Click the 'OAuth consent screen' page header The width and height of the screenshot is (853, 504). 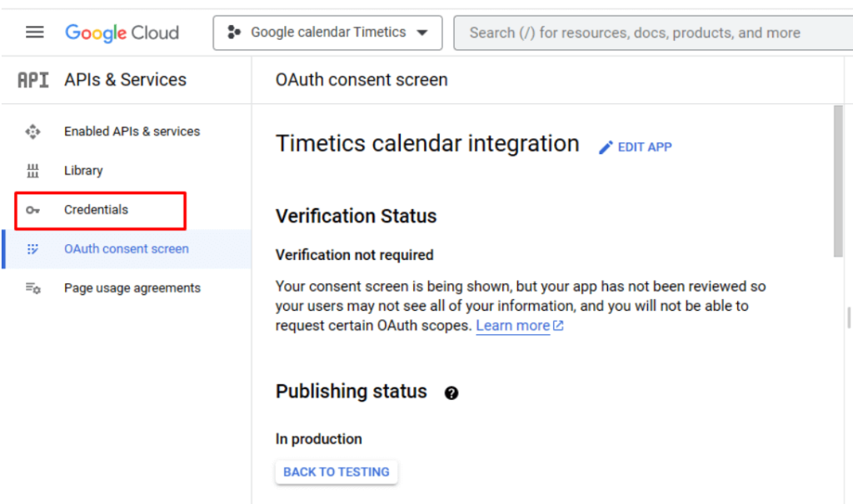point(362,80)
